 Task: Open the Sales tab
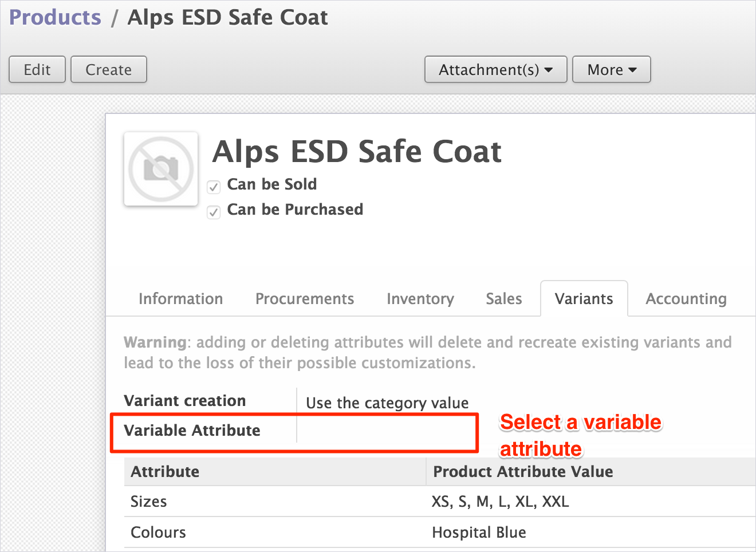[503, 299]
